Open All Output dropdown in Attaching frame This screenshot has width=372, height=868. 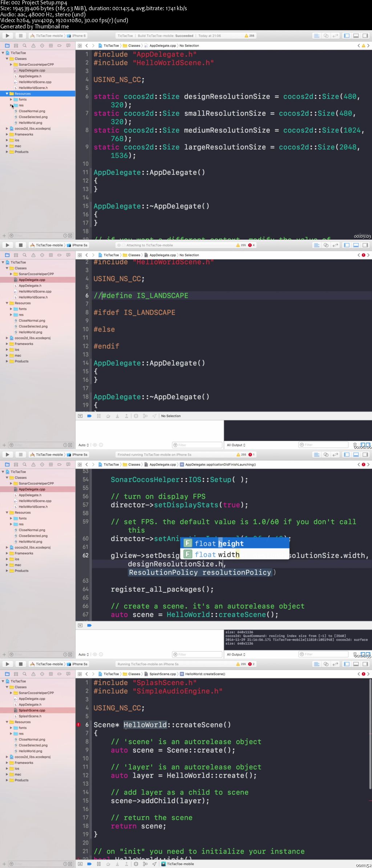tap(236, 445)
